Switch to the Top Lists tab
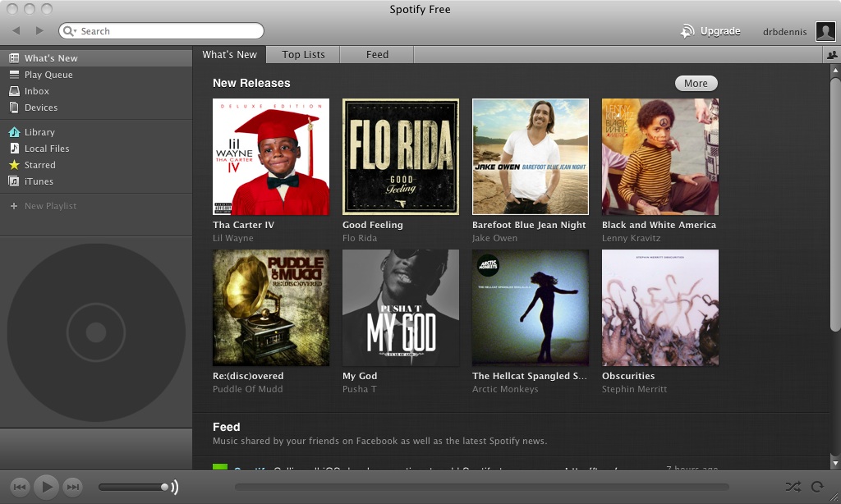The image size is (841, 504). 304,55
